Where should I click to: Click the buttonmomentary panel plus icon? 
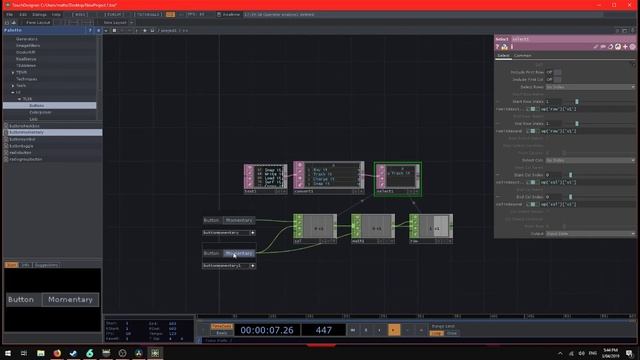pyautogui.click(x=253, y=233)
